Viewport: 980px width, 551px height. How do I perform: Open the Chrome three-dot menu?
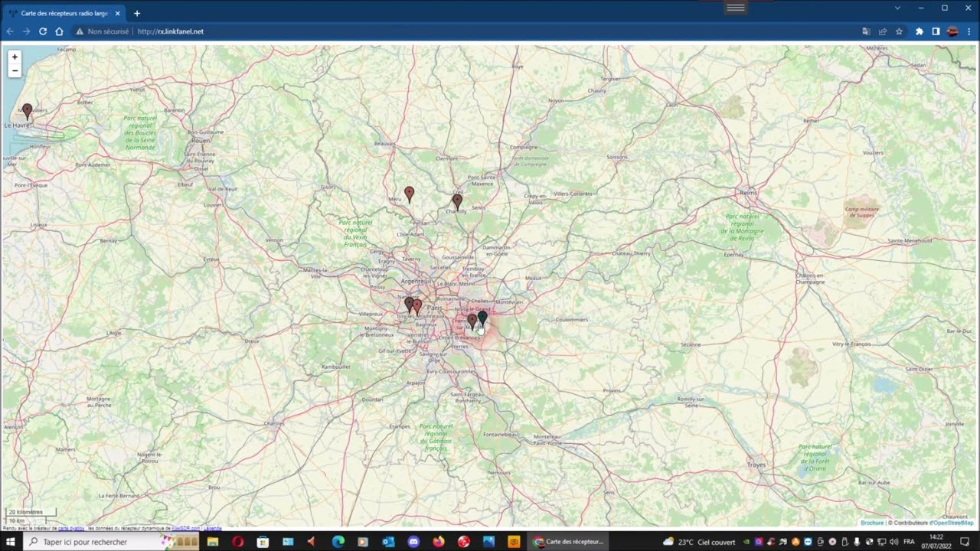click(x=969, y=31)
